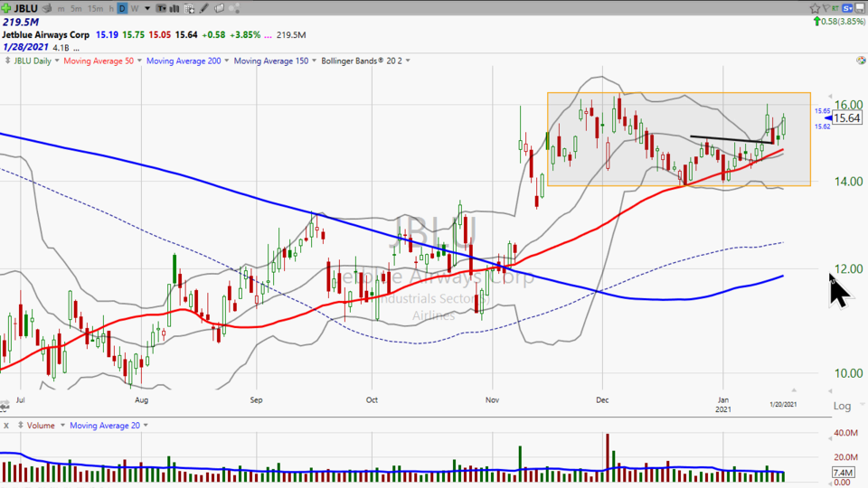Click the add-to-grid calendar icon
The image size is (868, 488).
(x=189, y=9)
